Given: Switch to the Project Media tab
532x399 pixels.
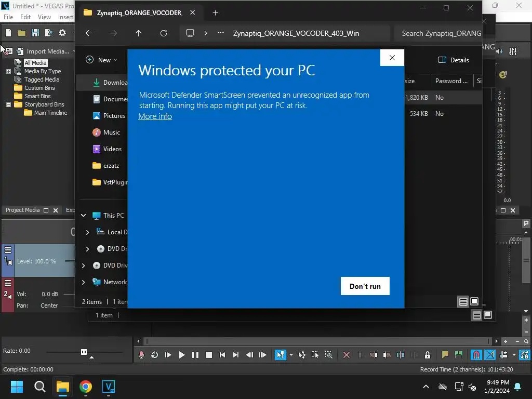Looking at the screenshot, I should click(x=22, y=210).
